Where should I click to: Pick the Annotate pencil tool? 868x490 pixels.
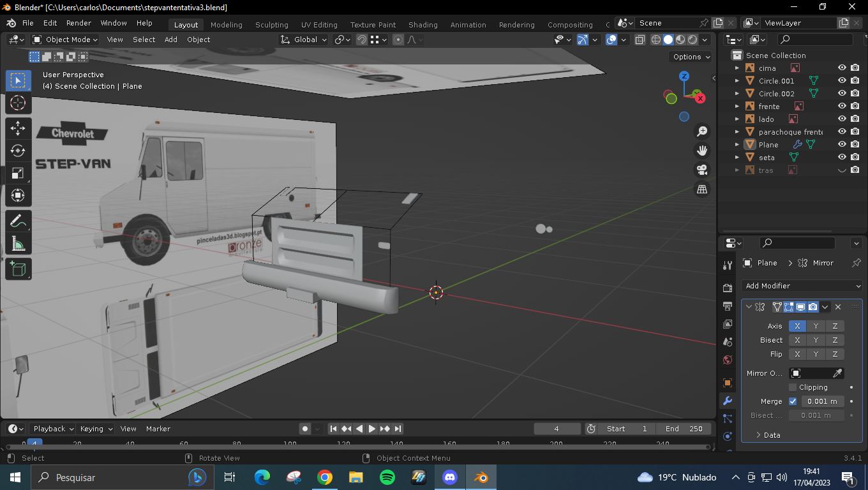18,221
